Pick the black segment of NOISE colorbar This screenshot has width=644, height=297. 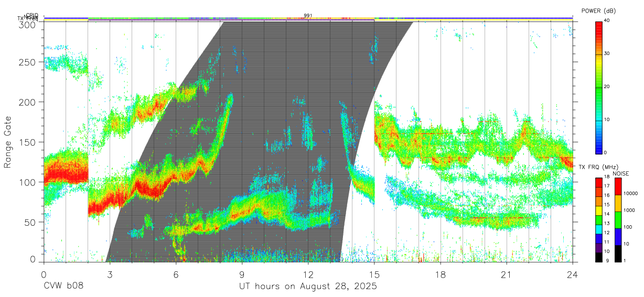coord(617,252)
